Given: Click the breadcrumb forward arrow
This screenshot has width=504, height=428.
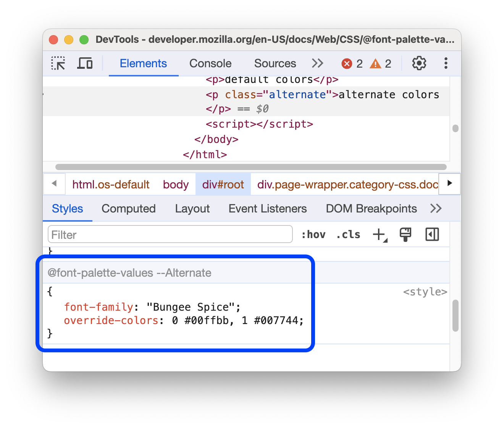Looking at the screenshot, I should 449,184.
